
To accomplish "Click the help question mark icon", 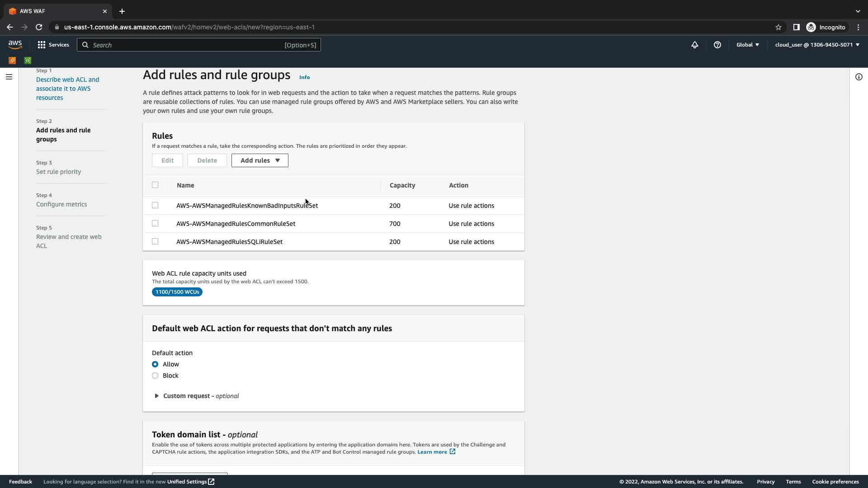I will 717,45.
